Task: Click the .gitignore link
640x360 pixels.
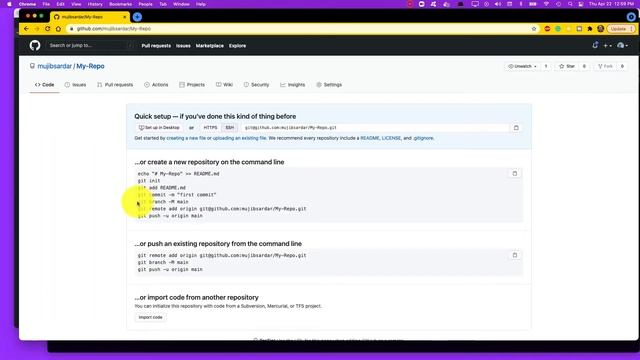Action: pyautogui.click(x=423, y=138)
